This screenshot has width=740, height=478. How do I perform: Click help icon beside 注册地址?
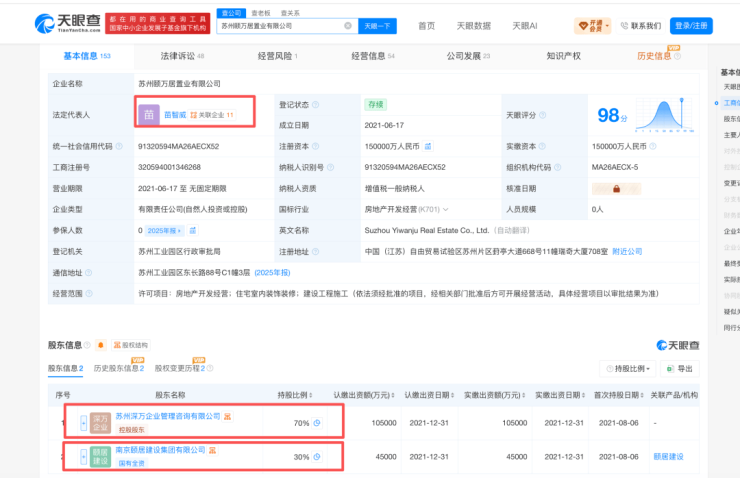(x=315, y=252)
